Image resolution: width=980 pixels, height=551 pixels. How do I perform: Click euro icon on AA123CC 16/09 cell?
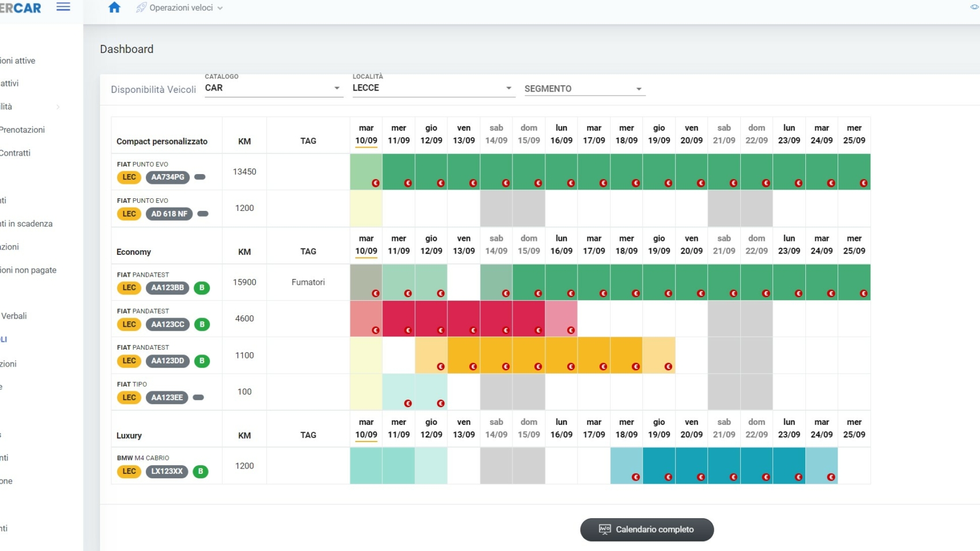click(x=571, y=330)
